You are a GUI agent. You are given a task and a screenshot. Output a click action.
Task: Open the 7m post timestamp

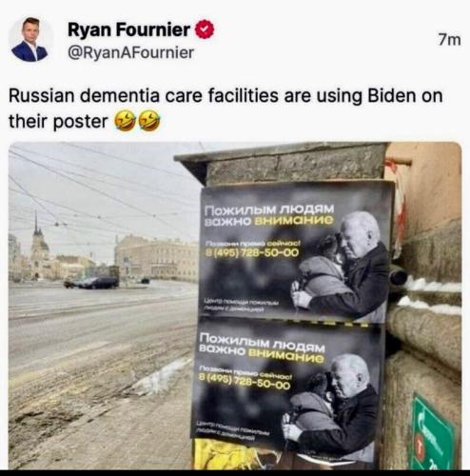coord(449,40)
